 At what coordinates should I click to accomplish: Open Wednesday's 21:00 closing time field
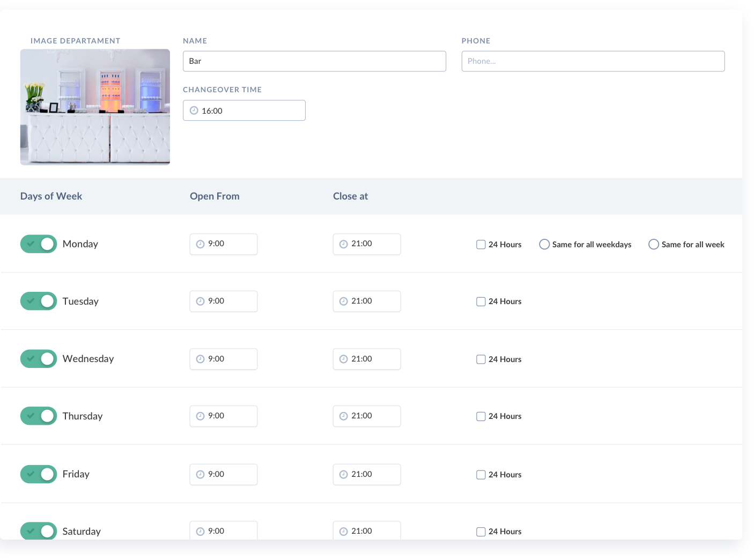(367, 359)
